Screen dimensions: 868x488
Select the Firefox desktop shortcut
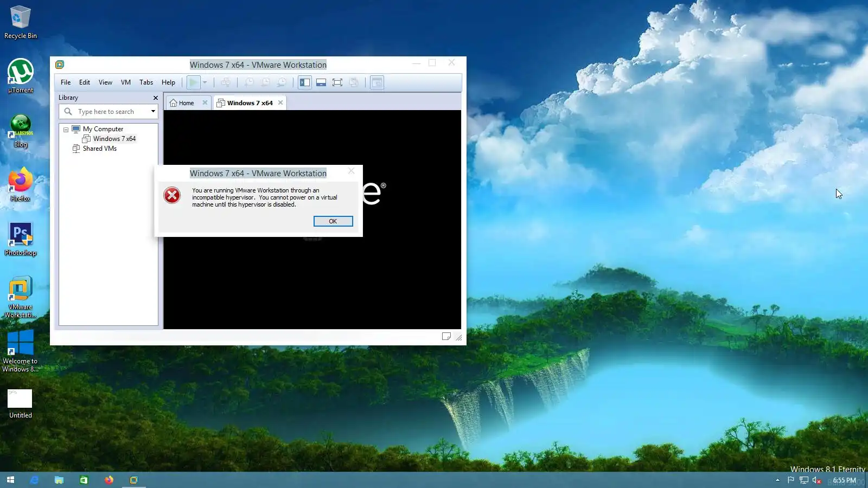tap(21, 185)
